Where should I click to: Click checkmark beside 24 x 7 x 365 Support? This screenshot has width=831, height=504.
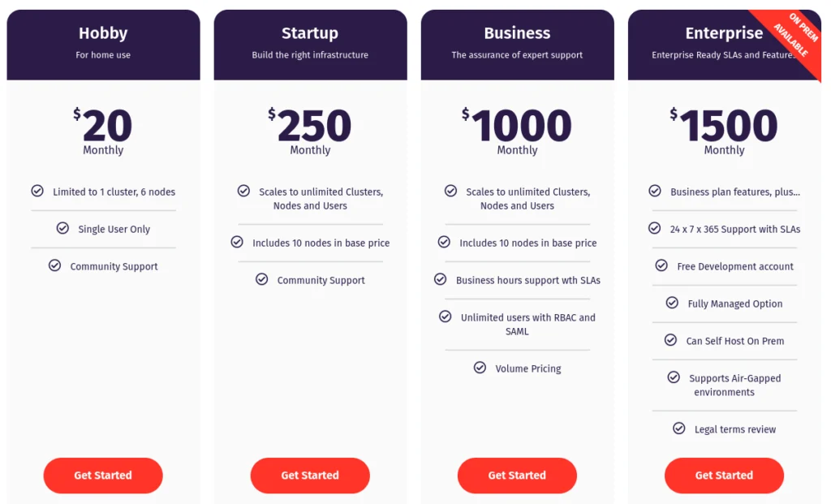point(654,228)
